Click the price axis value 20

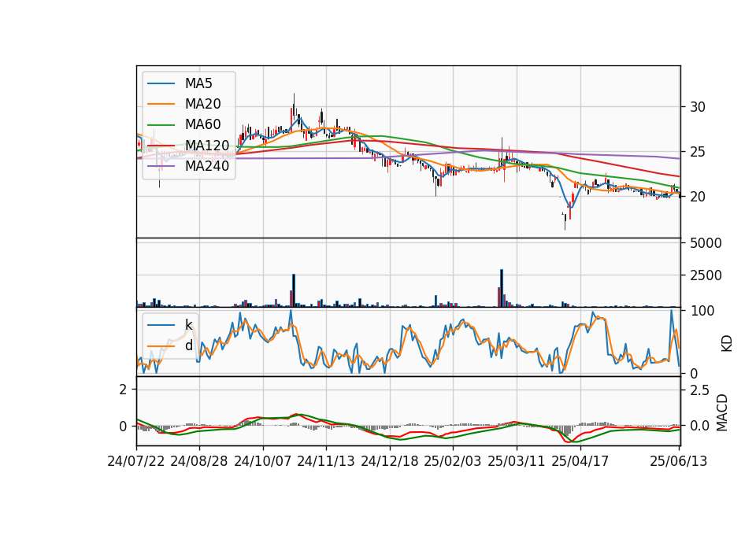[698, 197]
